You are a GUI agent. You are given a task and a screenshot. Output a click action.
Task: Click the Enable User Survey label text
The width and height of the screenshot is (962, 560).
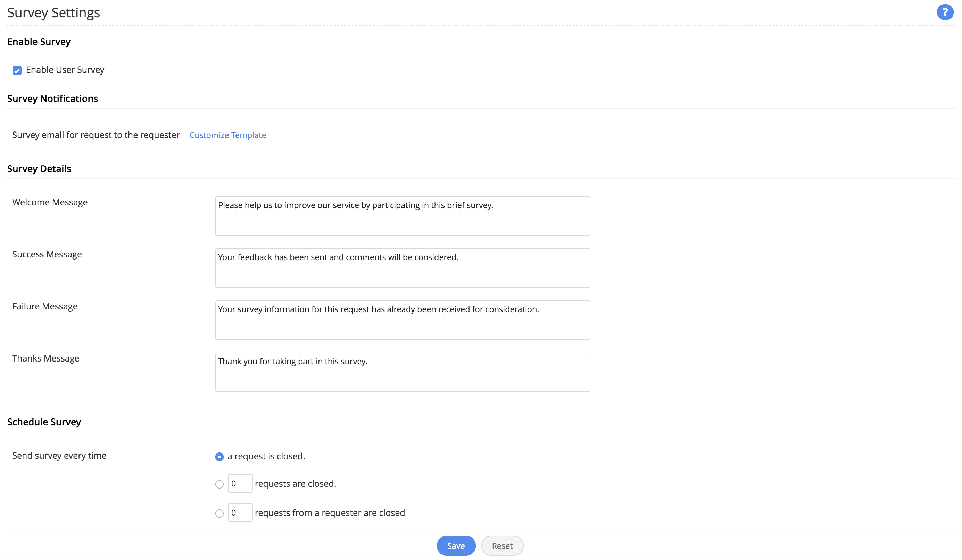pos(65,70)
